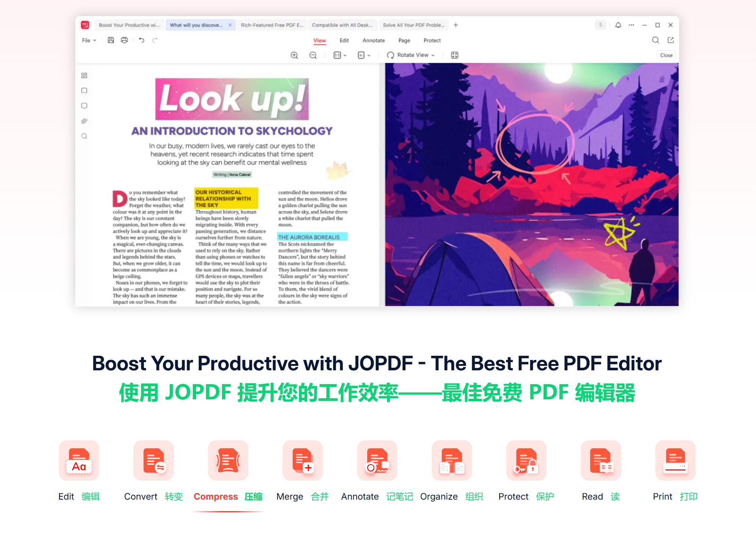Viewport: 756px width, 535px height.
Task: Select the 'Rich-Featured Free PDF E...' tab
Action: click(272, 25)
